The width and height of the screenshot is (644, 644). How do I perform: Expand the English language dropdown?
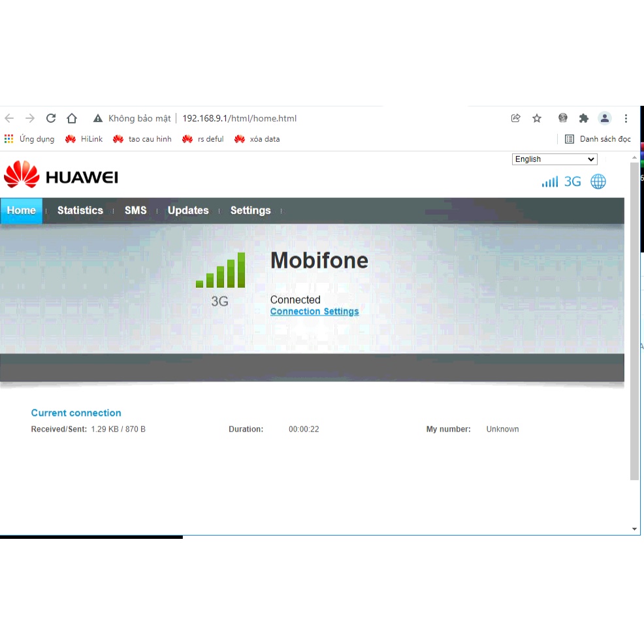coord(555,159)
